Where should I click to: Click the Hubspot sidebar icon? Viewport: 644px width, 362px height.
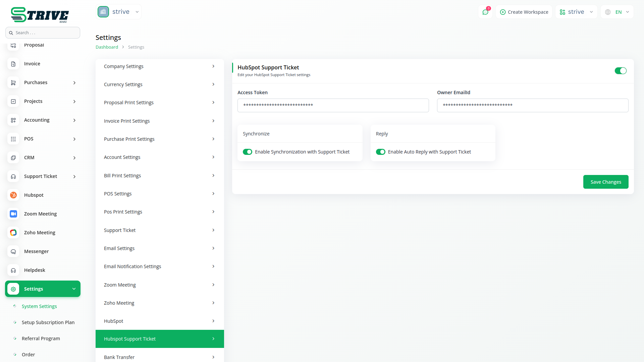(x=13, y=195)
